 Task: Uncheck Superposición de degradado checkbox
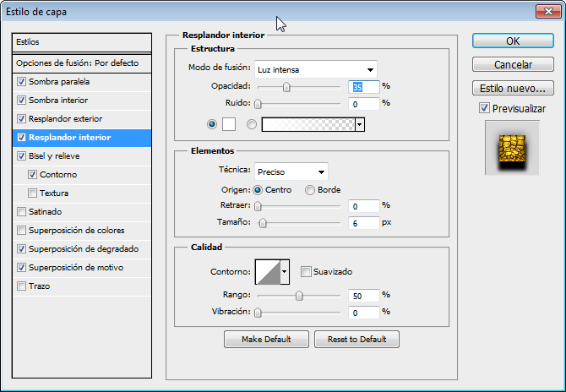pyautogui.click(x=21, y=248)
